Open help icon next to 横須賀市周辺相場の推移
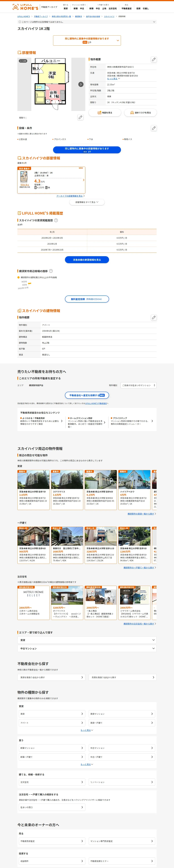174x868 pixels. [x=51, y=271]
